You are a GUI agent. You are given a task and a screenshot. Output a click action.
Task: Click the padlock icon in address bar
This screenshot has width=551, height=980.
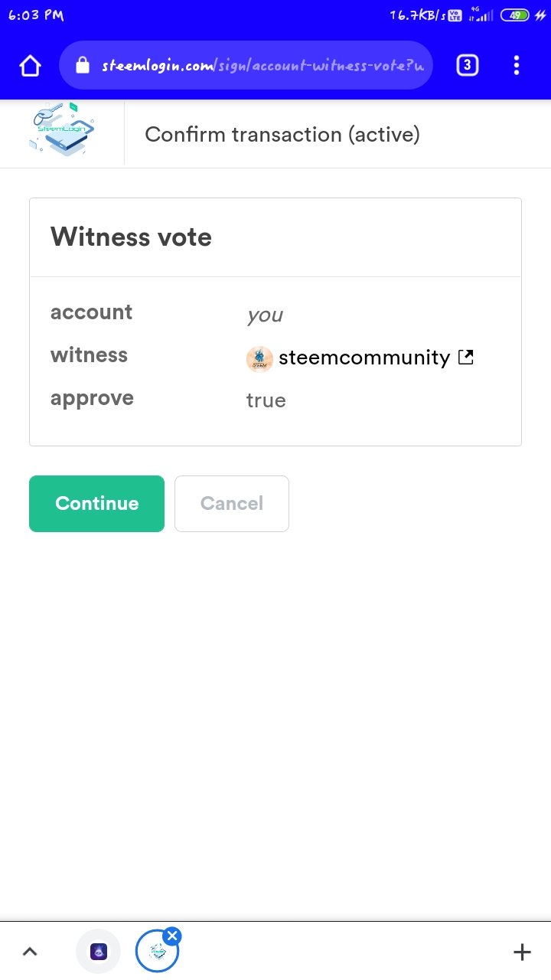coord(83,66)
